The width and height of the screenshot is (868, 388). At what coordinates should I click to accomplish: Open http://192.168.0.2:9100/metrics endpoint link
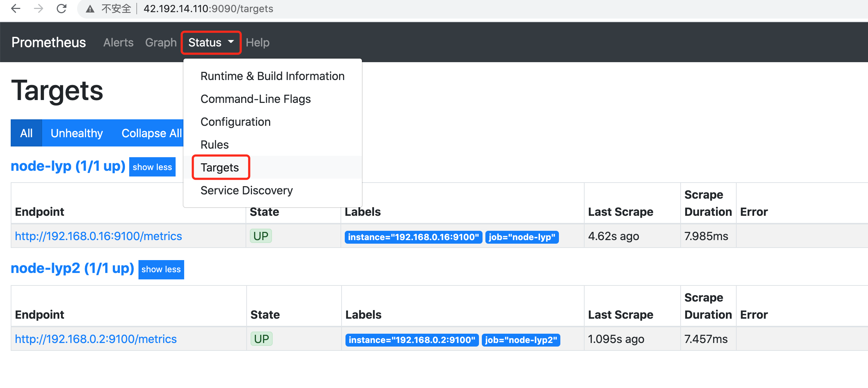click(96, 339)
